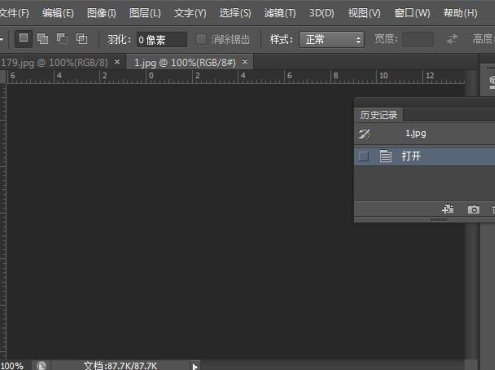Viewport: 495px width, 370px height.
Task: Open the 文件(F) menu
Action: pyautogui.click(x=14, y=13)
